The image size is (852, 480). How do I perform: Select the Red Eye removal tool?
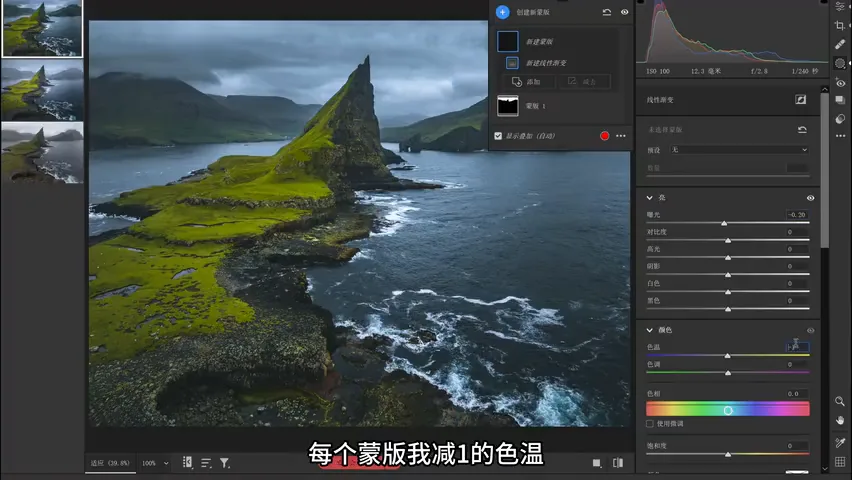840,83
